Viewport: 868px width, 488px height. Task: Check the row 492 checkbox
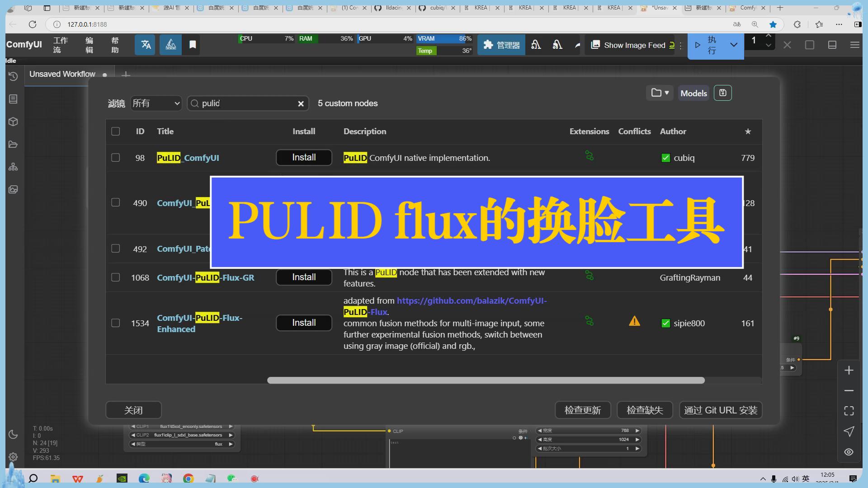tap(116, 249)
